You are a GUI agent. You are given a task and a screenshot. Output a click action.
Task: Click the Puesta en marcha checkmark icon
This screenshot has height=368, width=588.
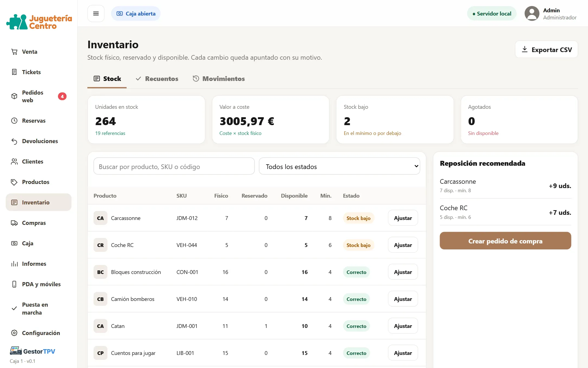(x=14, y=308)
